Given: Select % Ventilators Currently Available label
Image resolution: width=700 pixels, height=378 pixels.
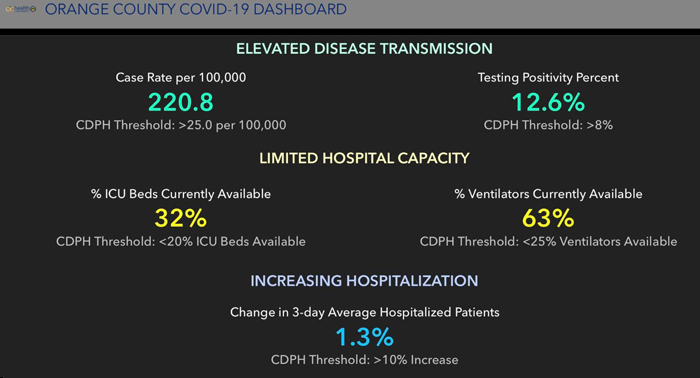Looking at the screenshot, I should 548,194.
